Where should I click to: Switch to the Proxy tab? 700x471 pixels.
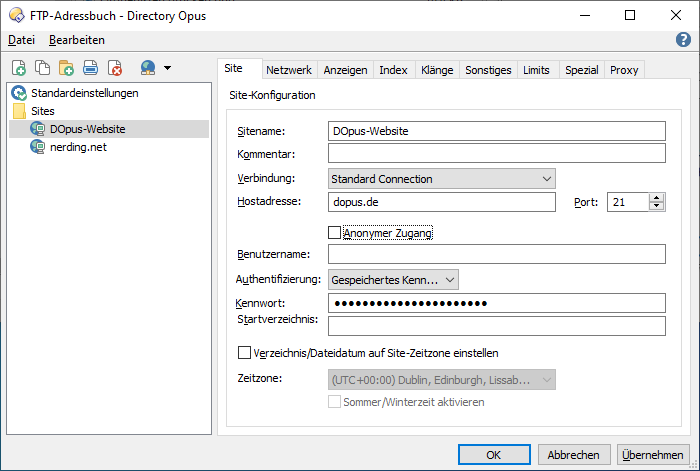(624, 70)
